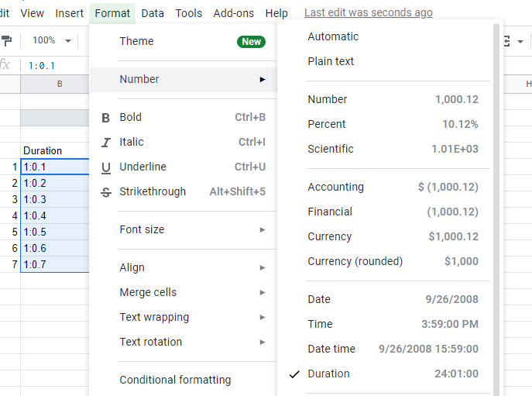Open the Insert menu
The width and height of the screenshot is (532, 396).
pos(69,13)
